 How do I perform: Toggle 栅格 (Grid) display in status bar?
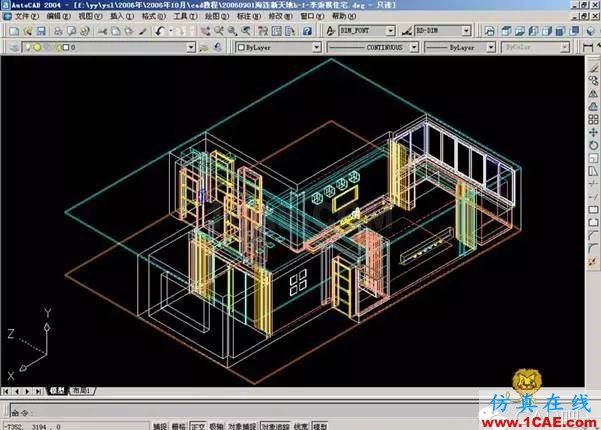click(179, 426)
